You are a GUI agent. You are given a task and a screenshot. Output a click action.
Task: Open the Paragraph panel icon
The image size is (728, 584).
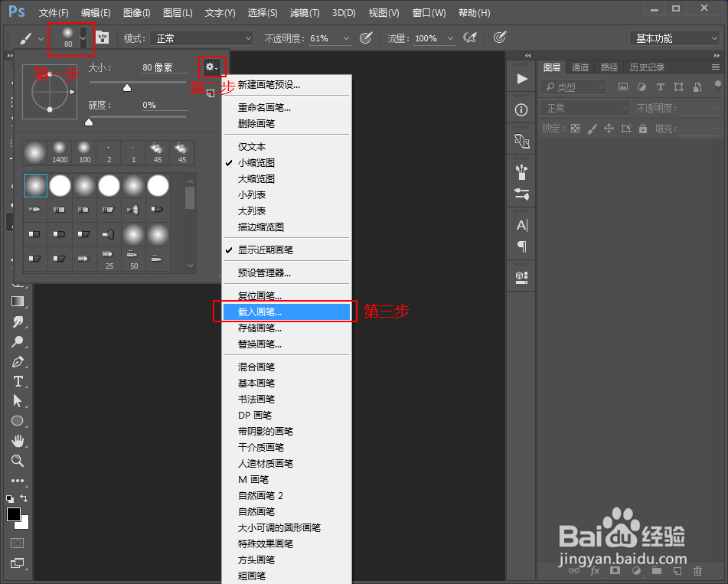(x=522, y=246)
